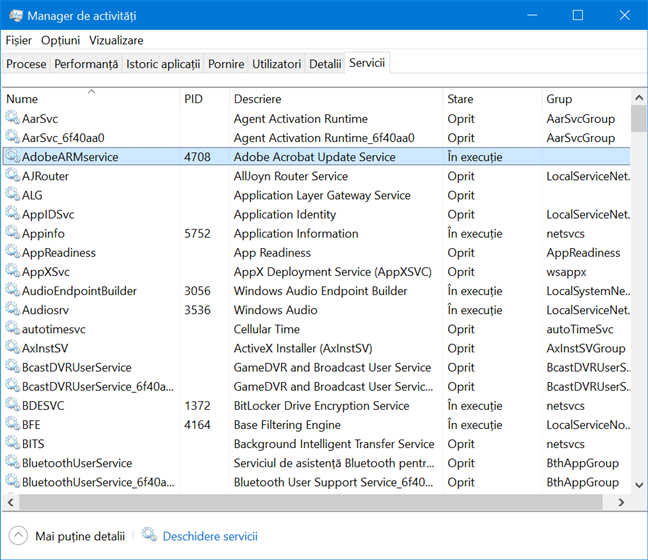Click the gear icon for AdobeARMservice
Viewport: 648px width, 560px height.
[12, 156]
